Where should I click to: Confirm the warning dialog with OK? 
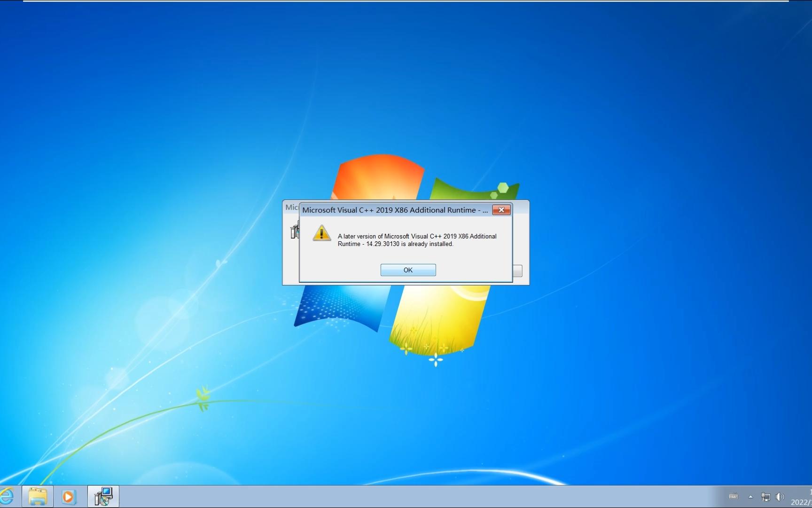(408, 270)
